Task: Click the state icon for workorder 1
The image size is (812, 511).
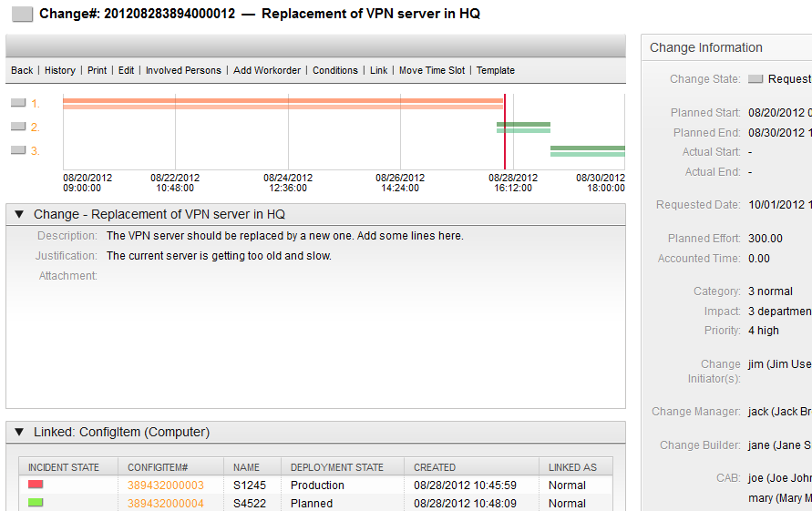Action: [x=18, y=104]
